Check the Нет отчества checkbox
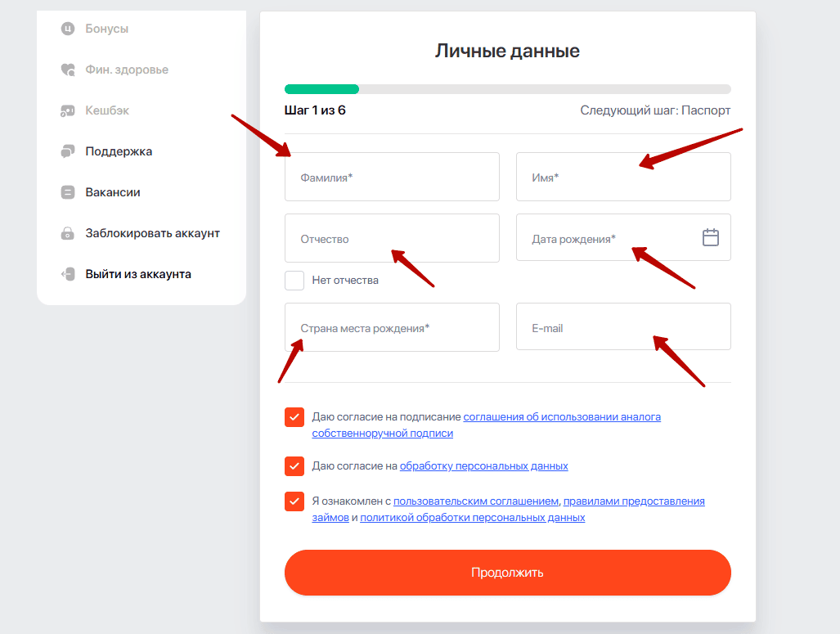The height and width of the screenshot is (634, 840). 294,281
